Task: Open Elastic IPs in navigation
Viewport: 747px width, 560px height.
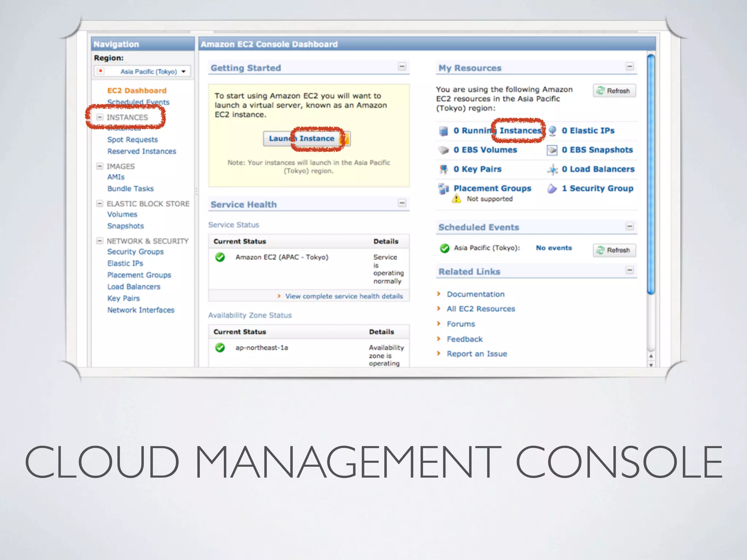Action: 125,263
